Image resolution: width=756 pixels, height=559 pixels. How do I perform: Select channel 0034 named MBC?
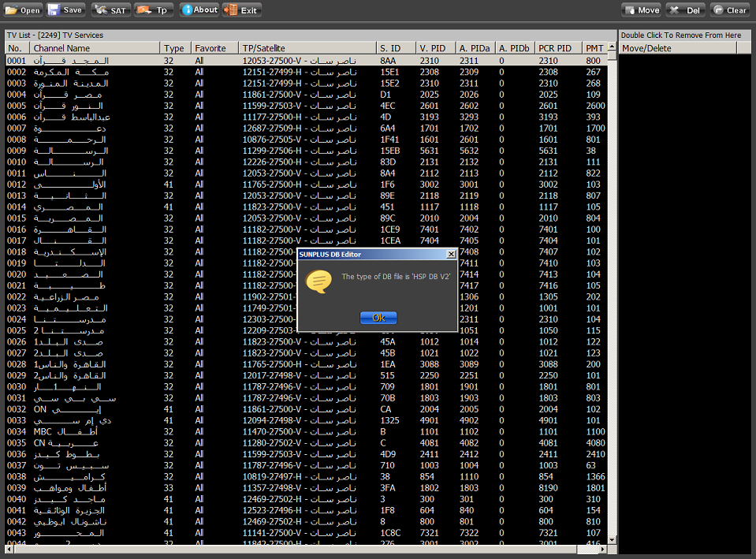click(x=306, y=432)
